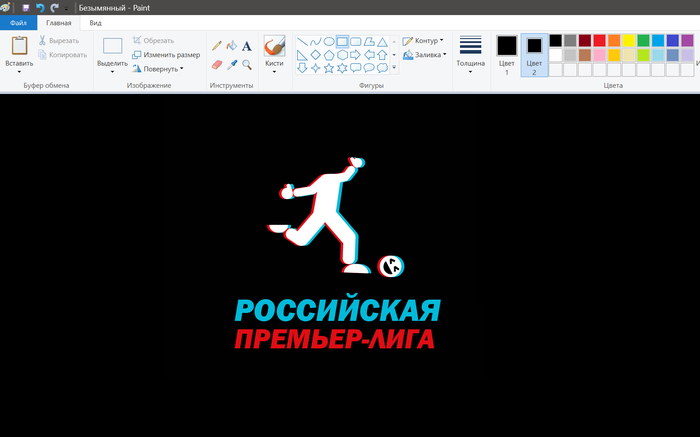Screen dimensions: 700x437
Task: Choose the Rounded rectangular callout shape
Action: pyautogui.click(x=356, y=68)
